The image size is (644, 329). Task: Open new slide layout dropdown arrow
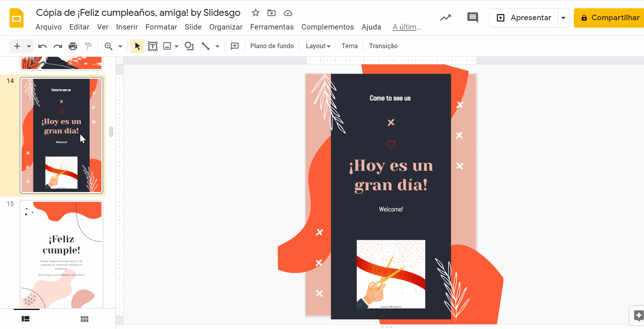point(29,46)
